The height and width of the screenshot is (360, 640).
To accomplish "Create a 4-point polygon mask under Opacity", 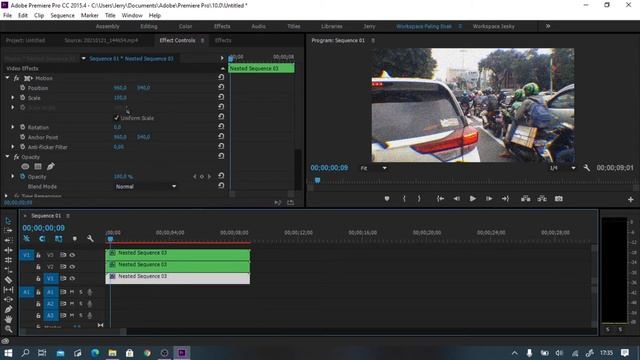I will 38,167.
